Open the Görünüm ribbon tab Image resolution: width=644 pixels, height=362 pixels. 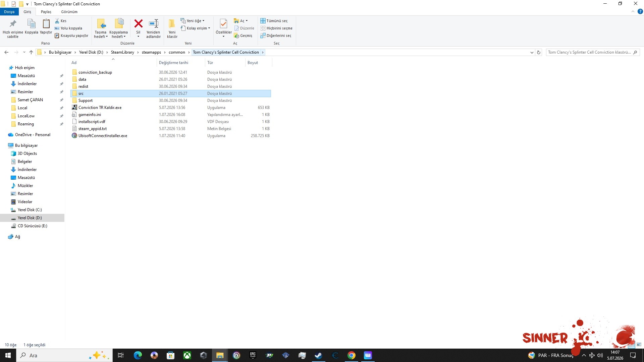(x=69, y=12)
